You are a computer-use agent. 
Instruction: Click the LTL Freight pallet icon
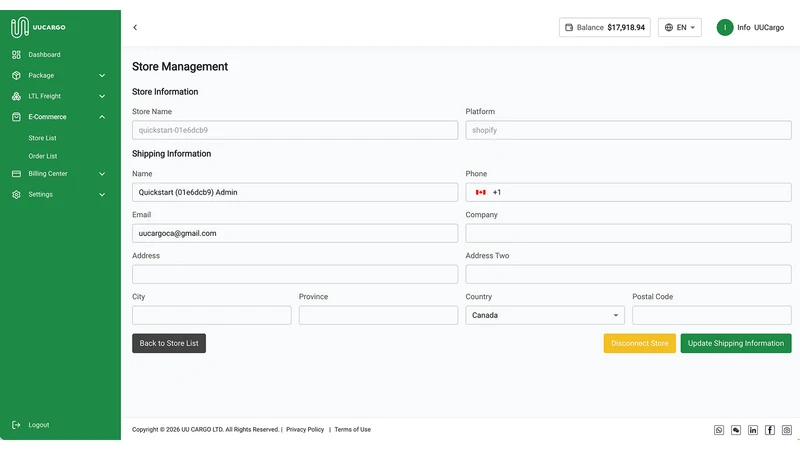click(16, 96)
